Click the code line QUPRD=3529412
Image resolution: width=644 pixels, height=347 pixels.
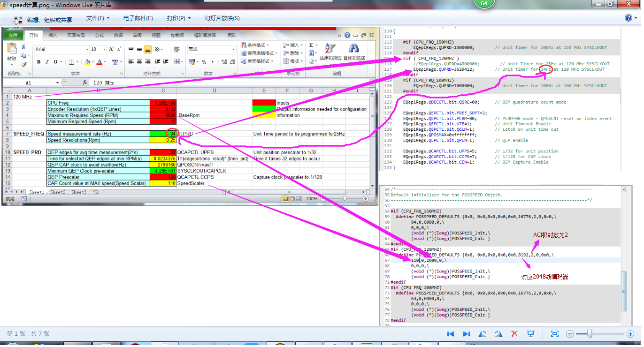pyautogui.click(x=444, y=69)
